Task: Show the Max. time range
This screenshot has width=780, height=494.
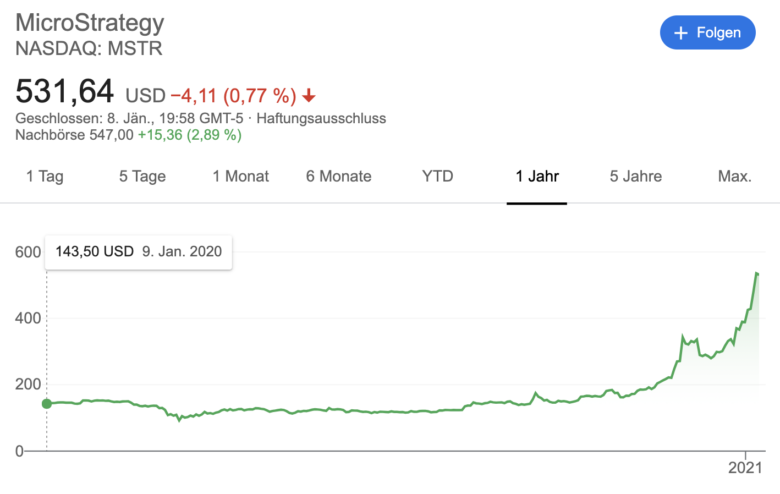Action: (735, 176)
